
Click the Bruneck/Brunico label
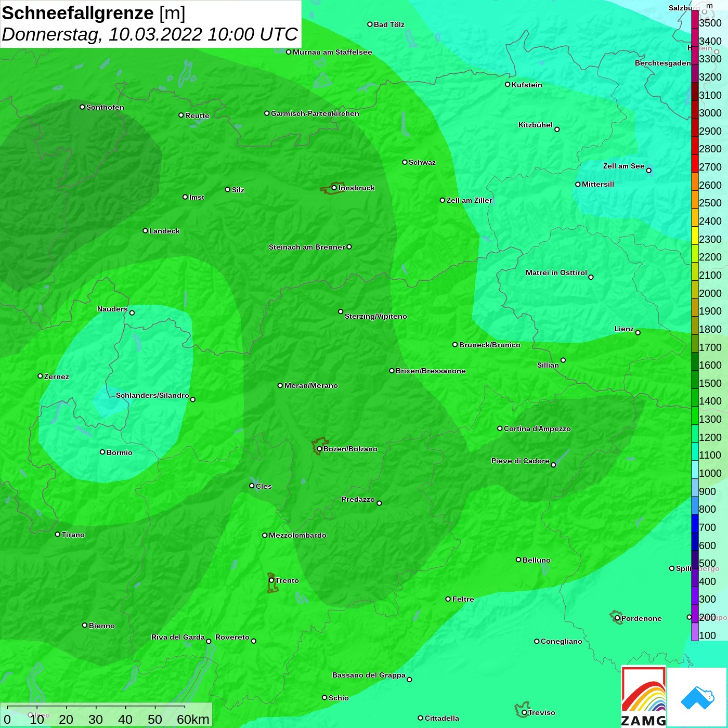tap(490, 345)
